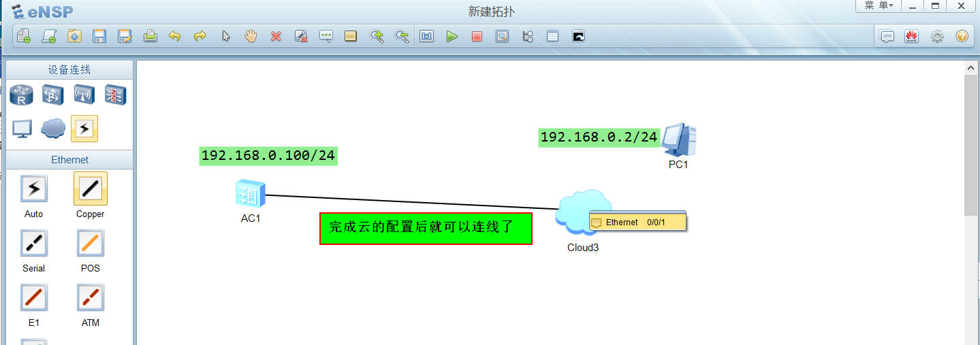980x345 pixels.
Task: Select the WLAN device category
Action: 84,95
